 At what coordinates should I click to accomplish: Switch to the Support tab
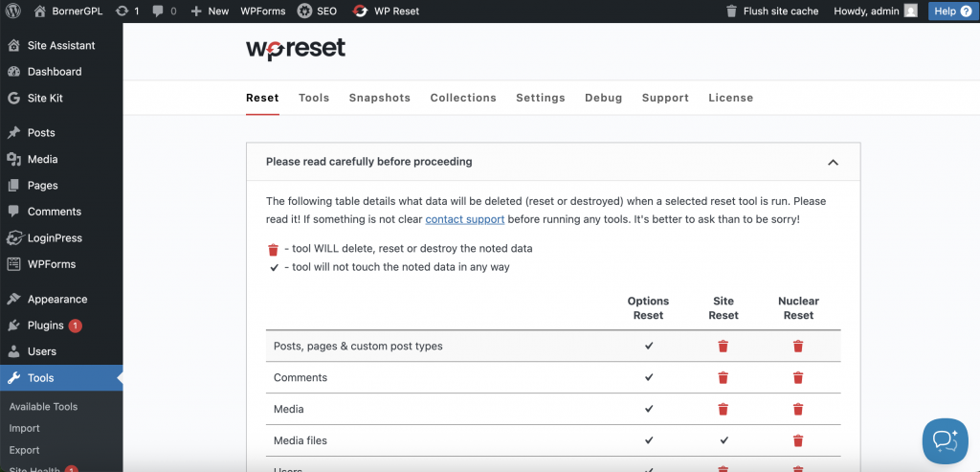point(666,98)
